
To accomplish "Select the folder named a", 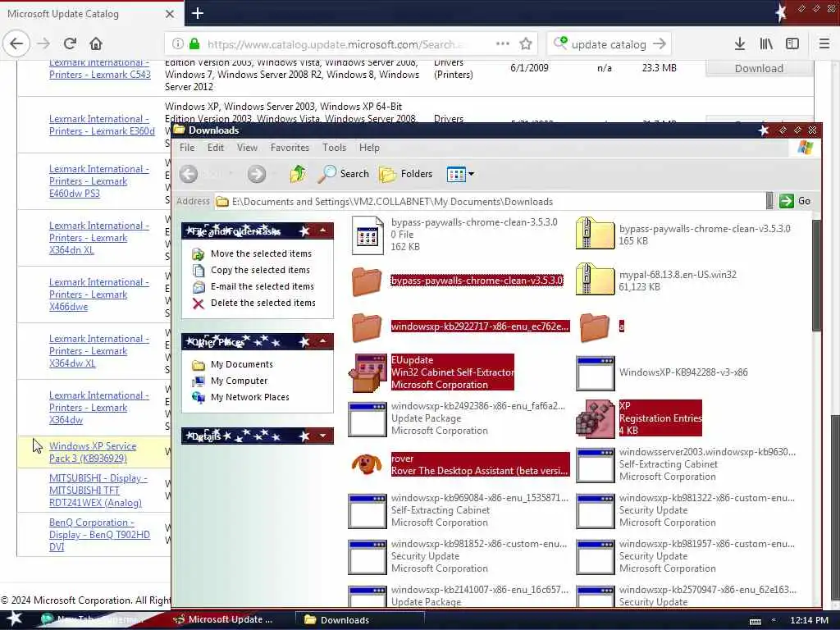I will click(x=595, y=326).
